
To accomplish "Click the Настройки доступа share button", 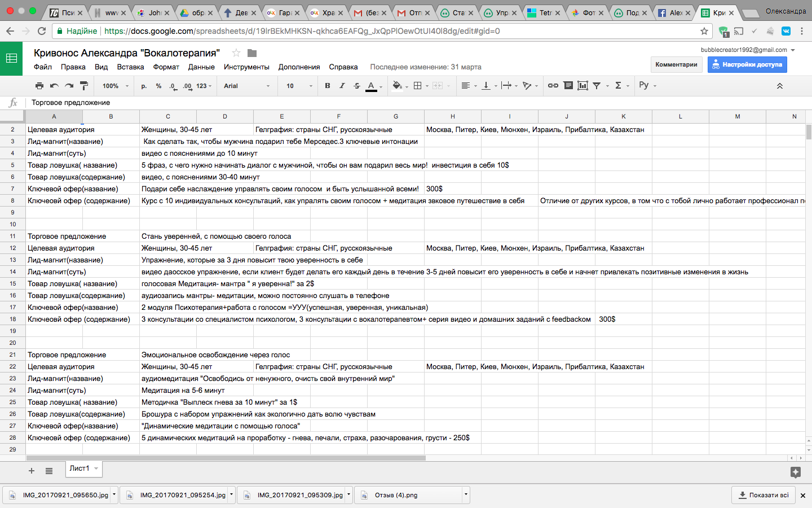I will (x=747, y=64).
